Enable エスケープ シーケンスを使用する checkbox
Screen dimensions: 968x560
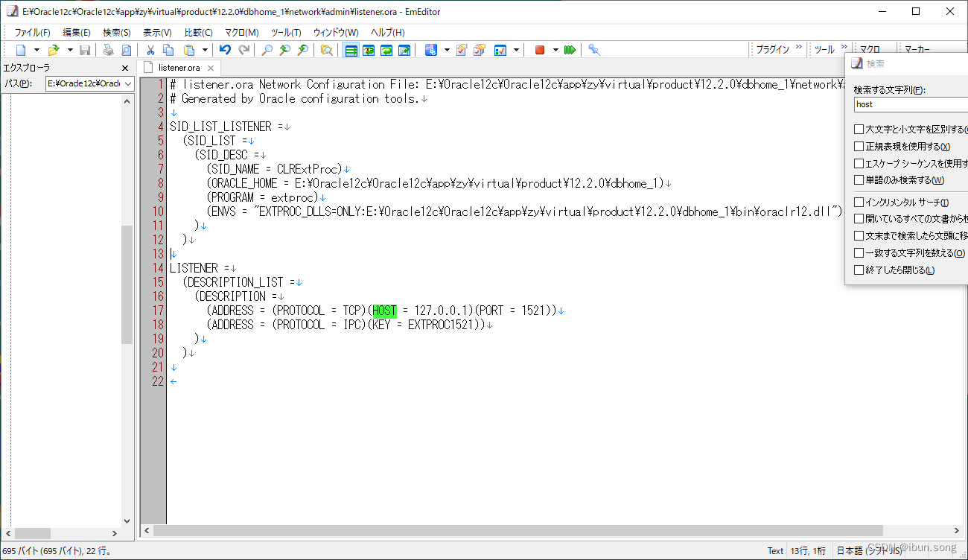pos(859,163)
